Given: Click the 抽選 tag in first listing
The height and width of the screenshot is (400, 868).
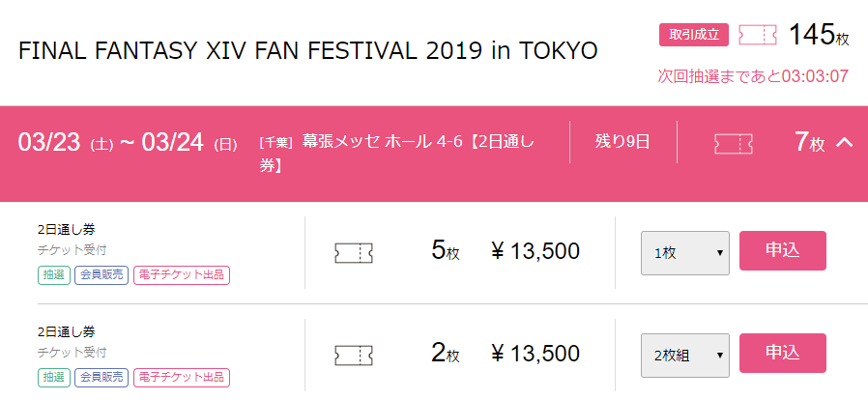Looking at the screenshot, I should click(53, 274).
